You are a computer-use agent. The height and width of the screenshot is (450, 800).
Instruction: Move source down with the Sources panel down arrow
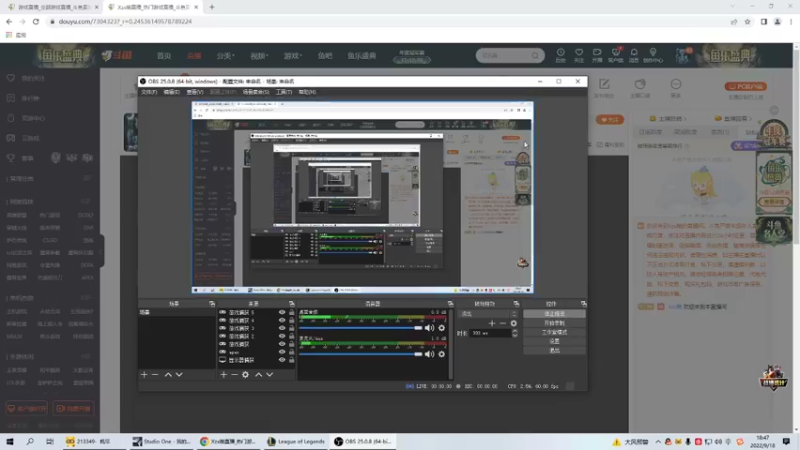point(269,374)
